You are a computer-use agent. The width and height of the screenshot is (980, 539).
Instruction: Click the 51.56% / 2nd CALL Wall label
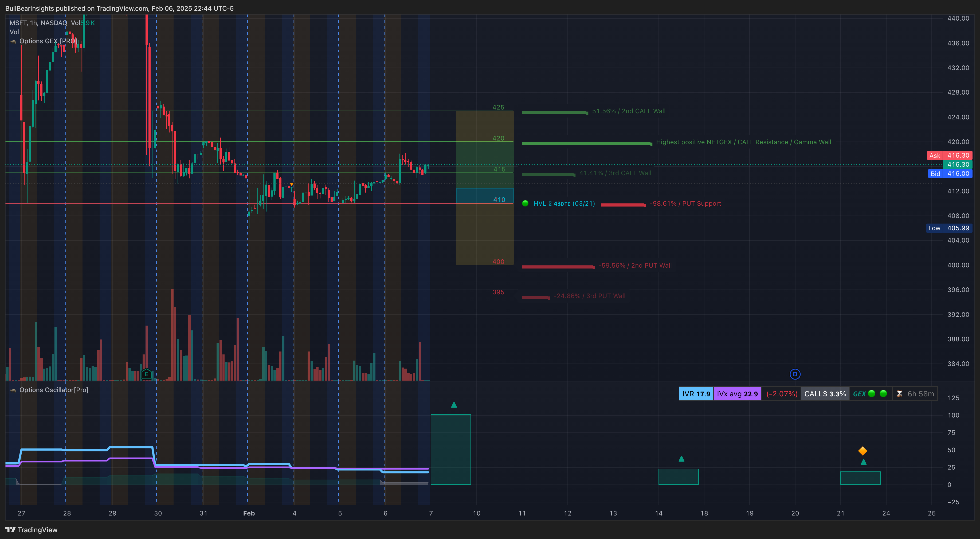point(629,111)
